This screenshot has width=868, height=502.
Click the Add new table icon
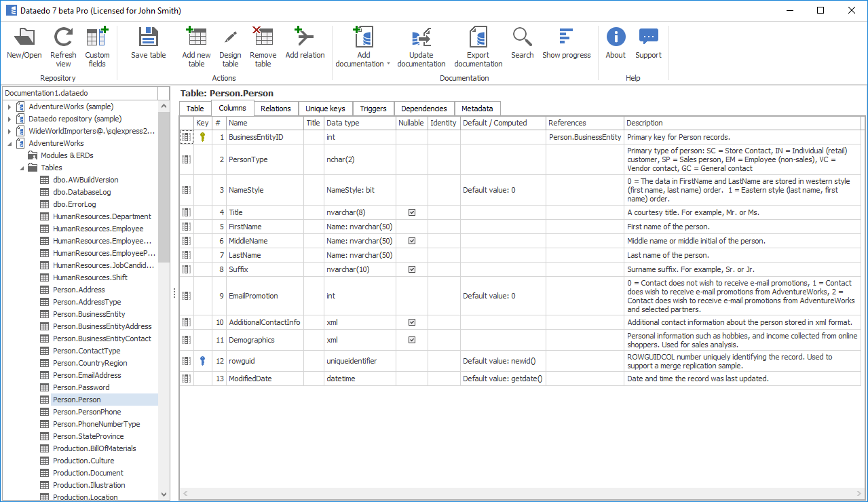click(x=196, y=38)
